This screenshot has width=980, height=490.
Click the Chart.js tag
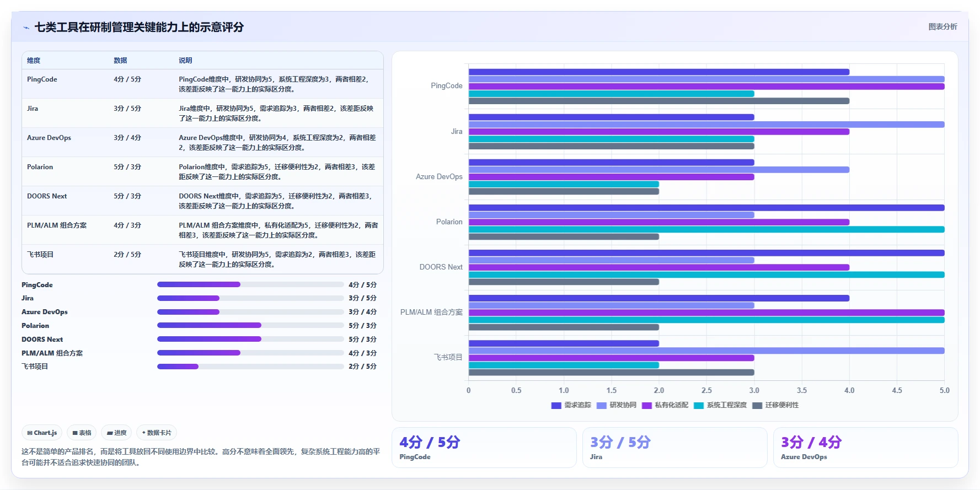(x=42, y=433)
